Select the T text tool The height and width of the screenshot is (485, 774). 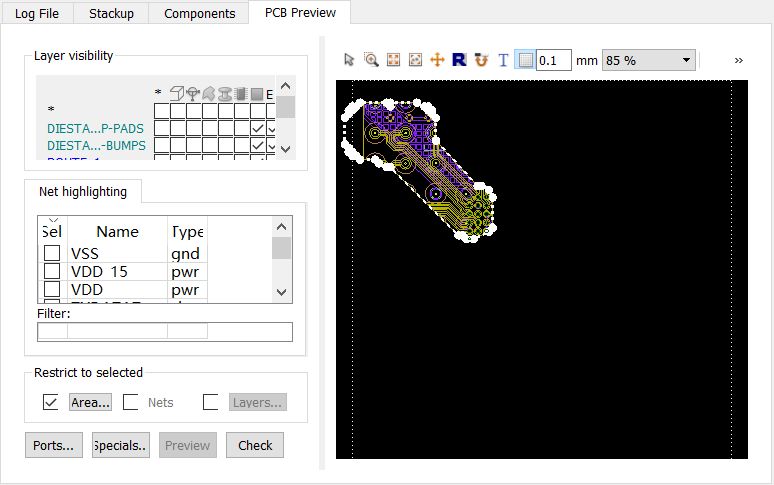(503, 60)
